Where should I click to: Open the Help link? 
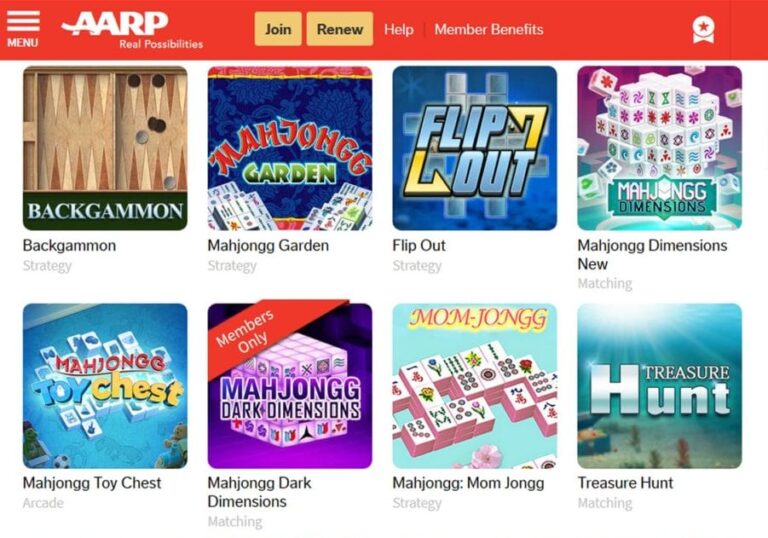[x=399, y=29]
